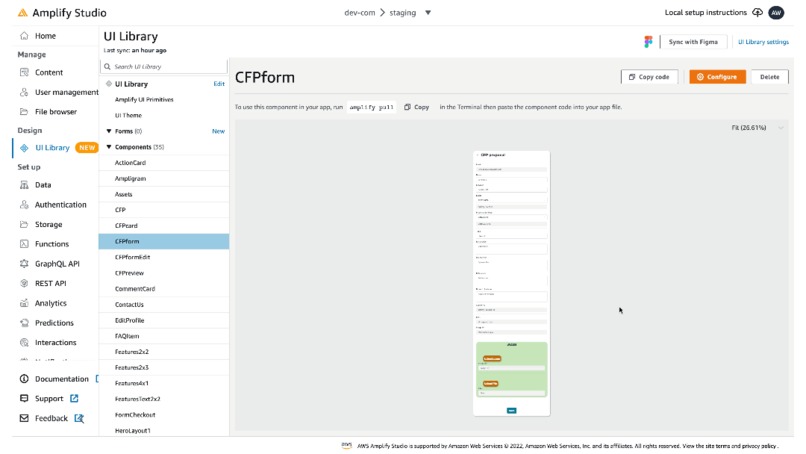Click the User management icon
Viewport: 806px width, 454px height.
click(x=24, y=92)
